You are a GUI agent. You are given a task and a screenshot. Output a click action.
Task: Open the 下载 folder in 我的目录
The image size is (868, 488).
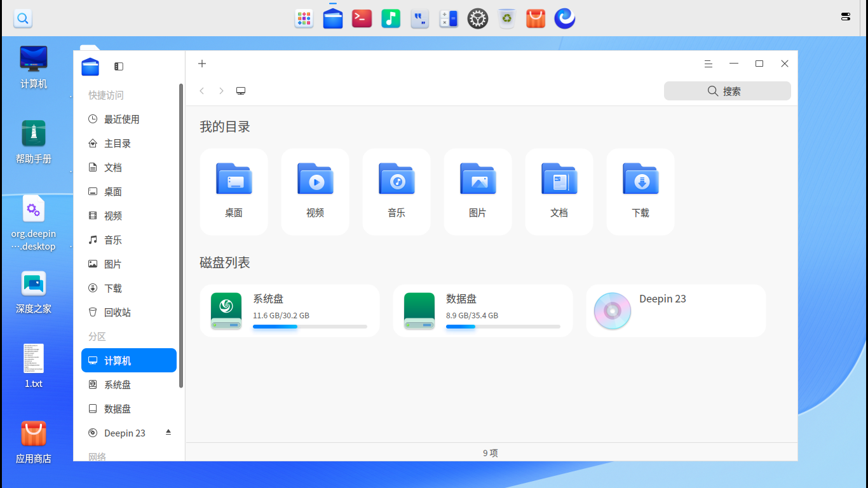click(641, 191)
